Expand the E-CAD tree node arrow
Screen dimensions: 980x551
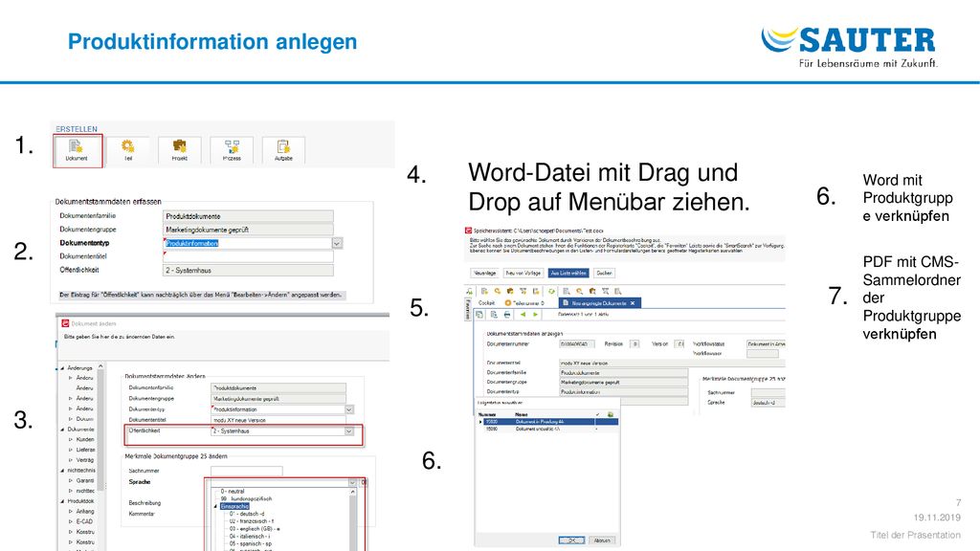pos(71,521)
